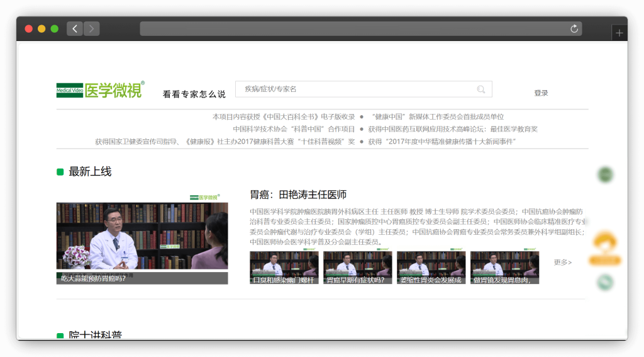Open the 口臭和感染幽门螺杆 video thumbnail
This screenshot has width=644, height=357.
[284, 268]
